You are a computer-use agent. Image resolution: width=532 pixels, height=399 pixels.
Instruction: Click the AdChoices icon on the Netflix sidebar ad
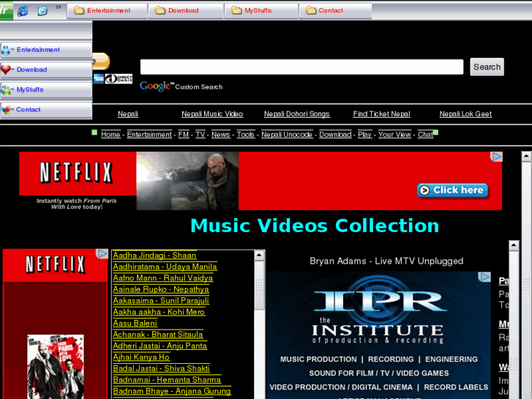(102, 253)
